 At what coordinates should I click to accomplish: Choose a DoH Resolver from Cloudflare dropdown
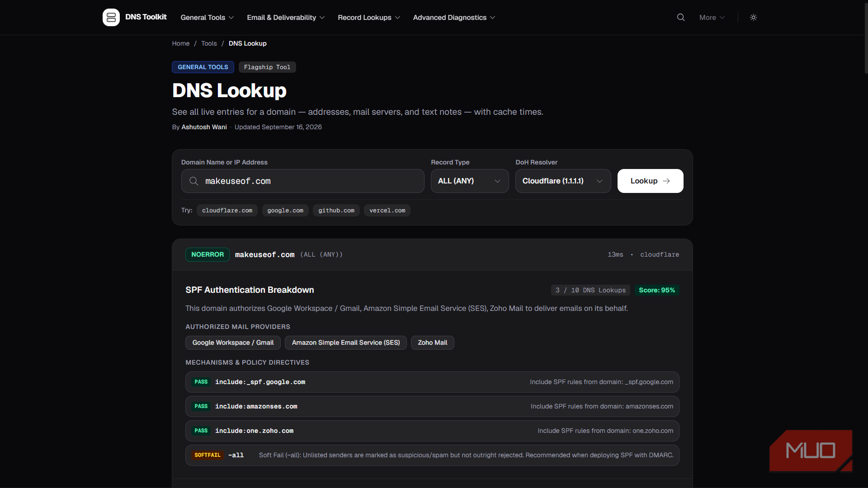click(x=563, y=181)
